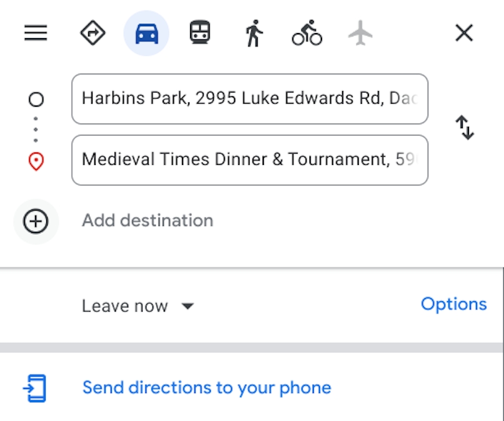Viewport: 504px width, 421px height.
Task: Click the send-to-phone device icon
Action: coord(36,387)
